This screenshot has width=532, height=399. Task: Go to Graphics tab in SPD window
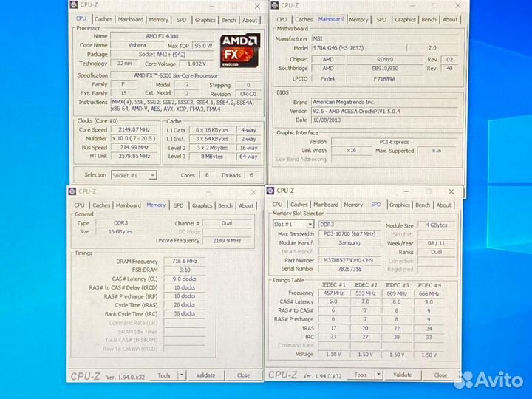399,205
